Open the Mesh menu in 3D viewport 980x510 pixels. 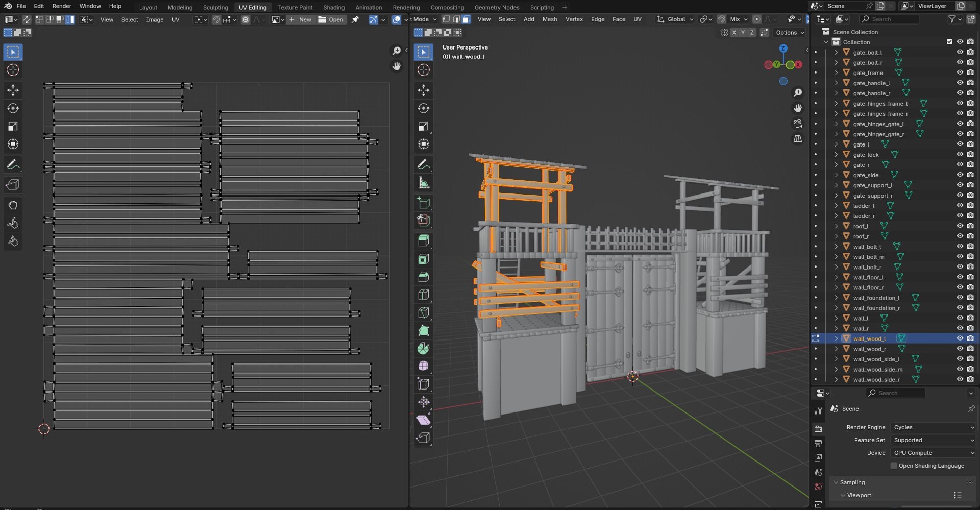pos(550,19)
